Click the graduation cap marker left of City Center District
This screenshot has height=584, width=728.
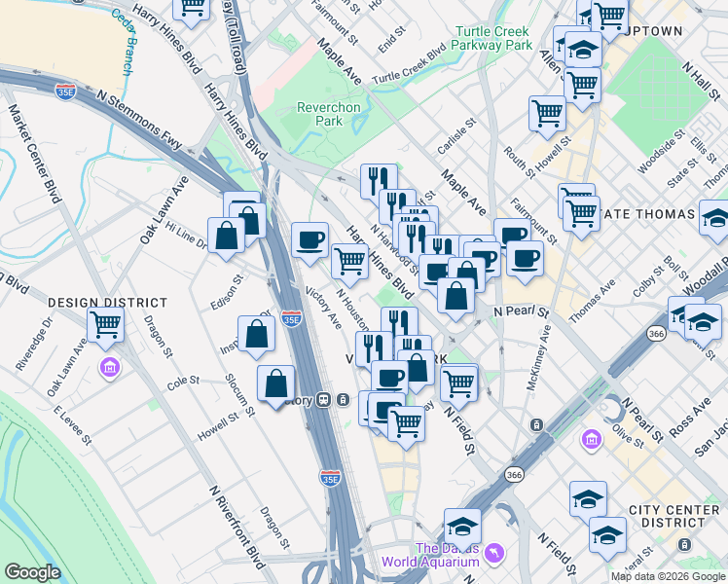pyautogui.click(x=588, y=499)
